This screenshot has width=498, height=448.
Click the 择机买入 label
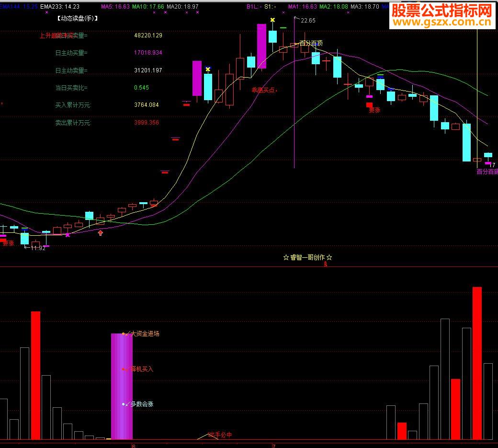point(142,369)
